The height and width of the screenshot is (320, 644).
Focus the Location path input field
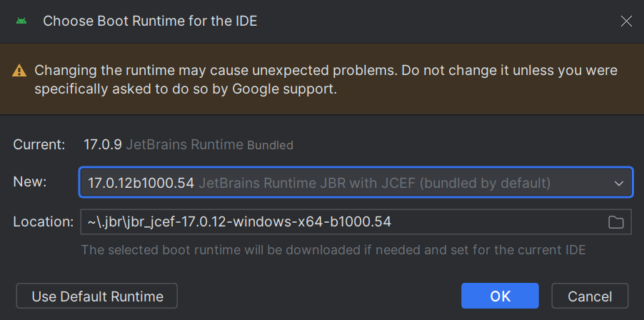[356, 222]
